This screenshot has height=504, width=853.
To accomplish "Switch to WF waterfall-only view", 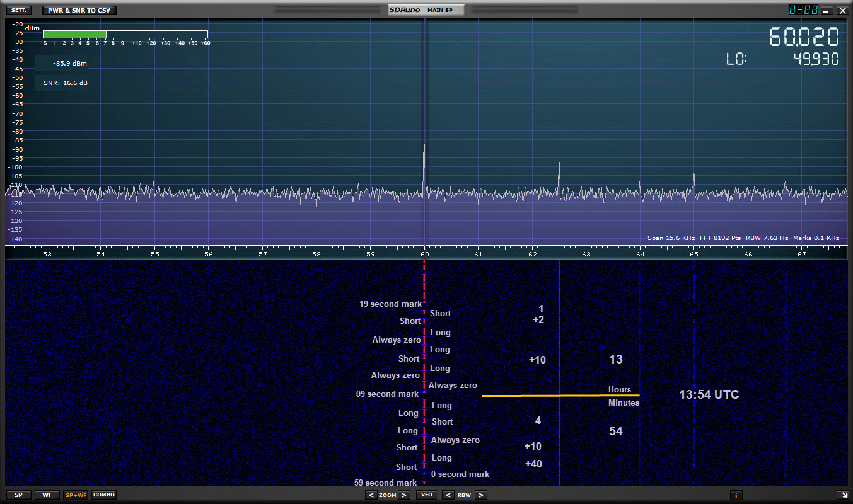I will 47,495.
